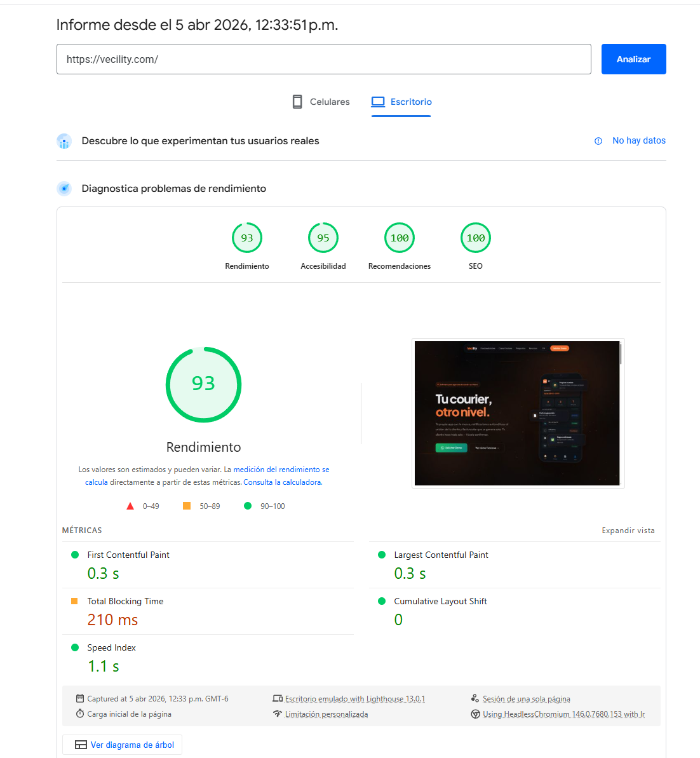Click Sesión de una sola página text
Screen dimensions: 700x758
[527, 699]
